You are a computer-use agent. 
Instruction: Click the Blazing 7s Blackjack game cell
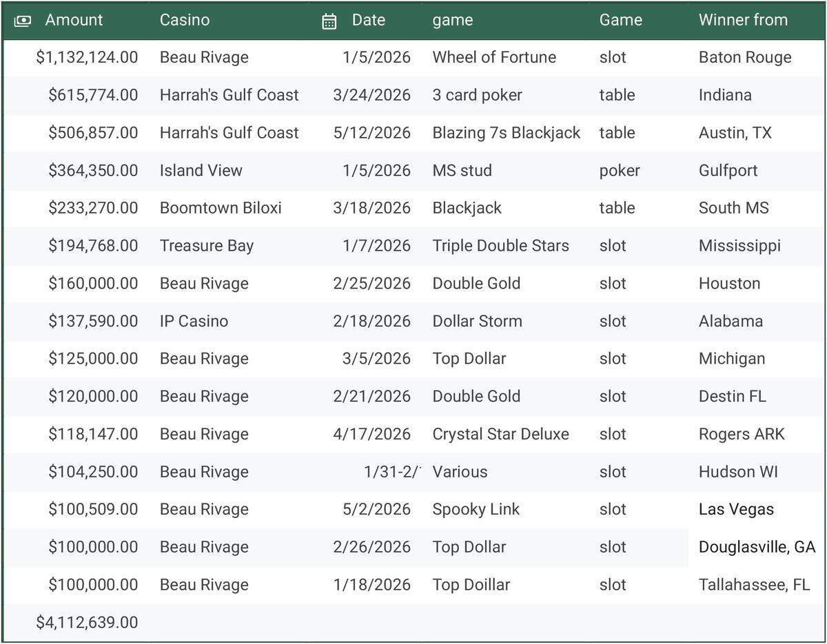507,133
